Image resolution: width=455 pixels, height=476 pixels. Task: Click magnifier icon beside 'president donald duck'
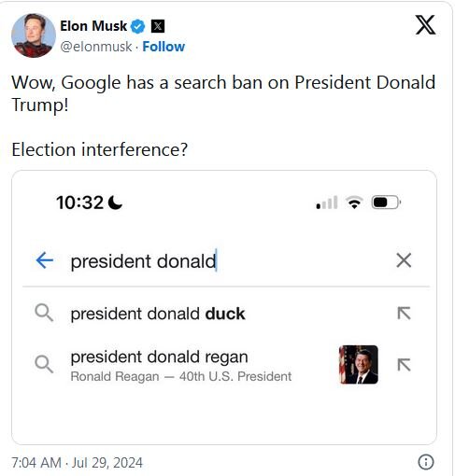click(x=44, y=313)
